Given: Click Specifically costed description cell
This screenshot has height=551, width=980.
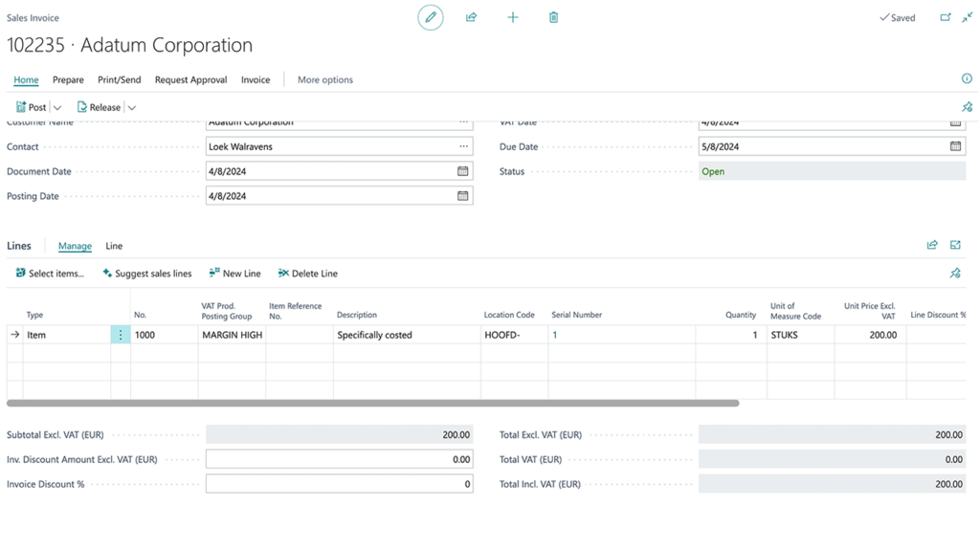Looking at the screenshot, I should pos(407,335).
